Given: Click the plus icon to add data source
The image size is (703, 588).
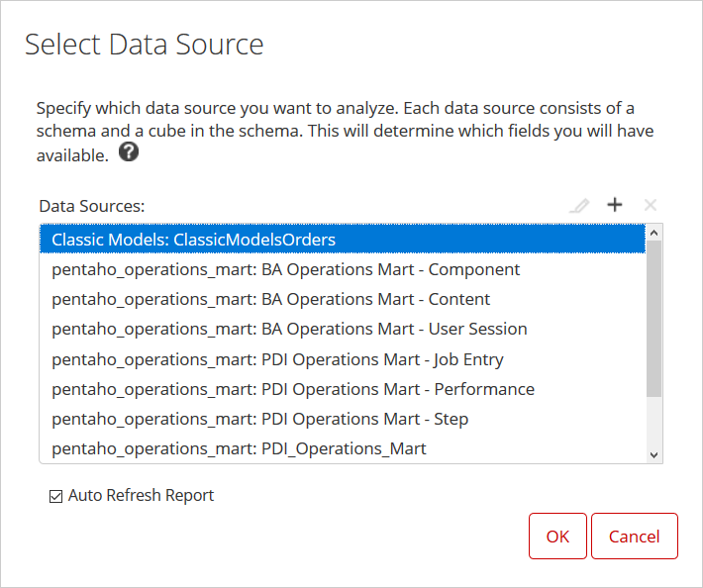Looking at the screenshot, I should click(x=615, y=205).
